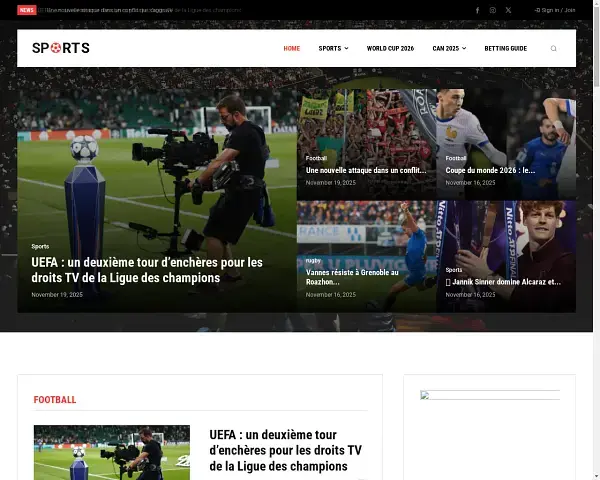Click the Sign in / Join link
Screen dimensions: 600x480
[x=555, y=10]
